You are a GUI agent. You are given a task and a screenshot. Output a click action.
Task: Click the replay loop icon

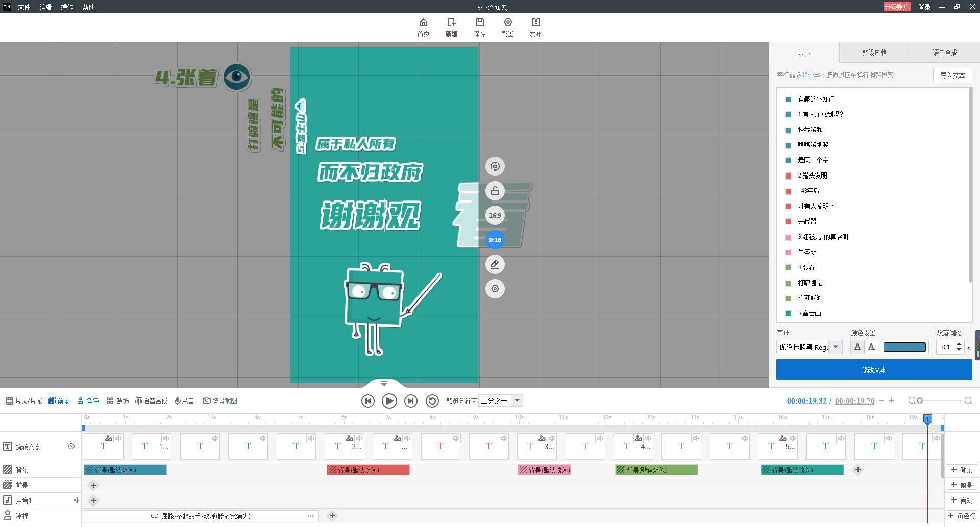432,401
